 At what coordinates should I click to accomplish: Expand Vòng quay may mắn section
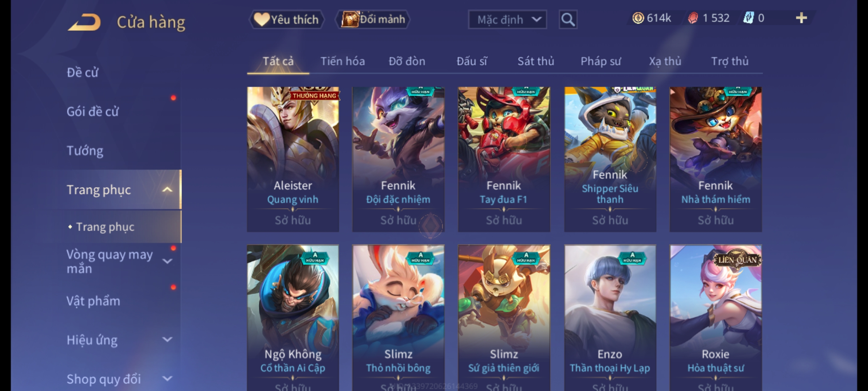[167, 261]
